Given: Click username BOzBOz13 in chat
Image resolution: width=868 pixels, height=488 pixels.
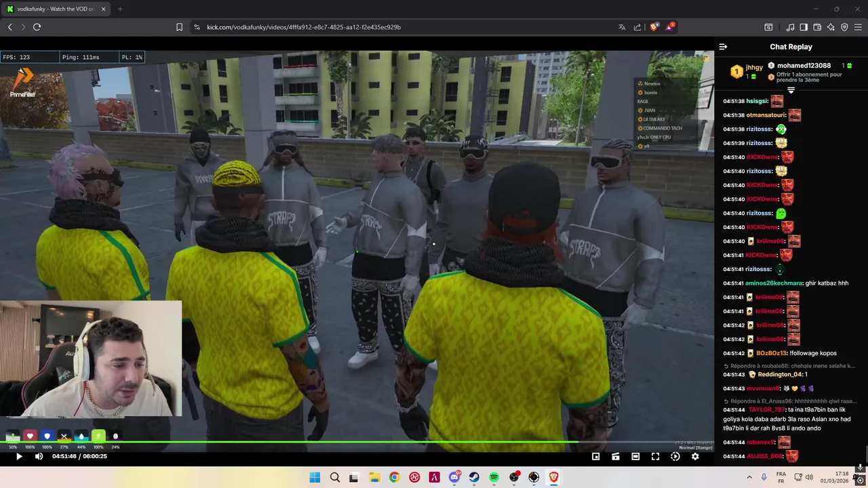Looking at the screenshot, I should pyautogui.click(x=772, y=353).
